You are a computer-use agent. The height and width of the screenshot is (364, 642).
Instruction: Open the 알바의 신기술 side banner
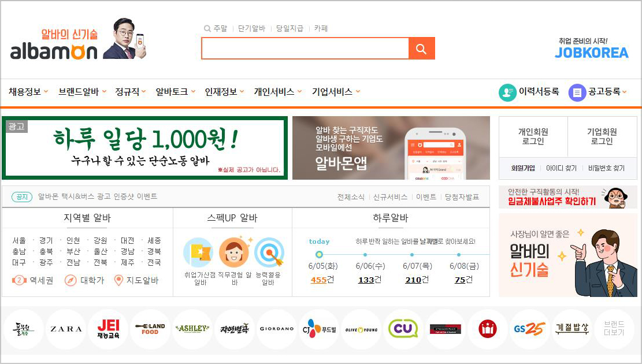[568, 255]
